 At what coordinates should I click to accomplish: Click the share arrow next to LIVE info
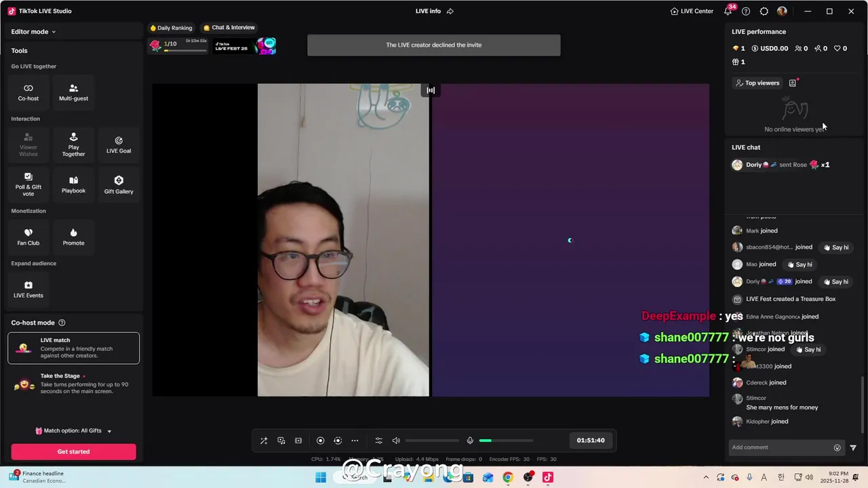[450, 11]
